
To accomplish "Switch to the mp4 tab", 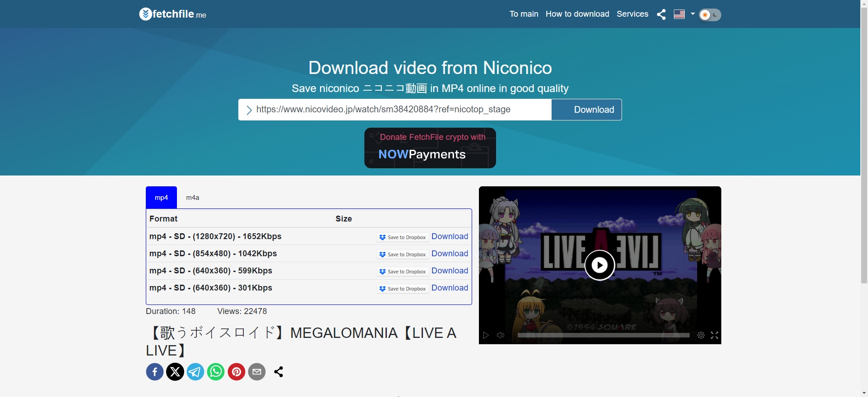I will tap(161, 198).
